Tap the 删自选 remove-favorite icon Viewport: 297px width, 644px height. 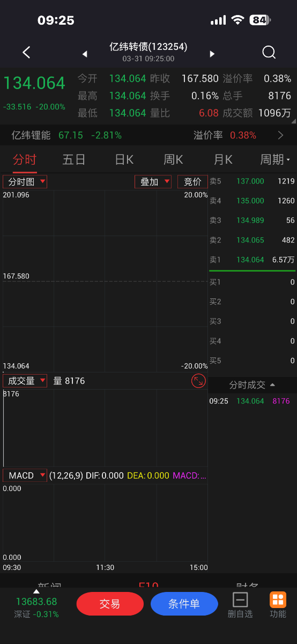[x=240, y=605]
